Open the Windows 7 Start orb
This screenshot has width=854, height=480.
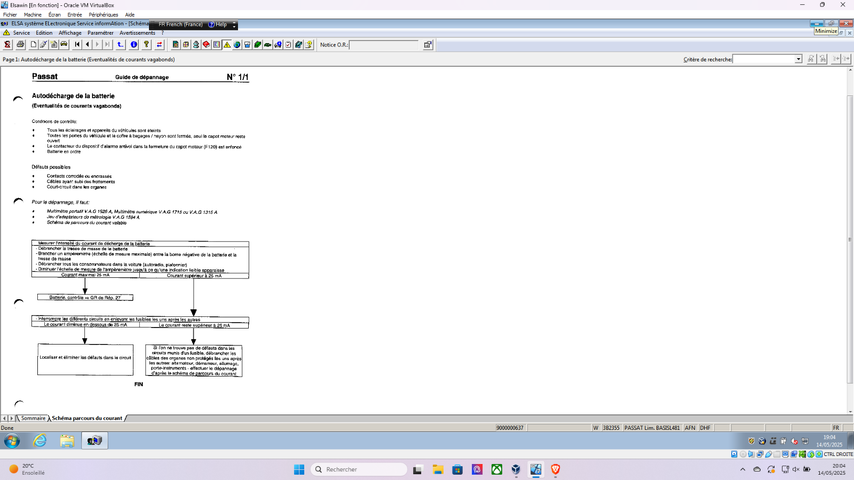pyautogui.click(x=12, y=440)
